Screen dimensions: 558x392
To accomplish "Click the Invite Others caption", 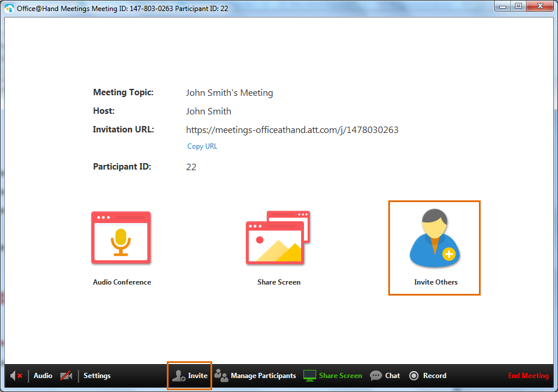I will point(436,282).
